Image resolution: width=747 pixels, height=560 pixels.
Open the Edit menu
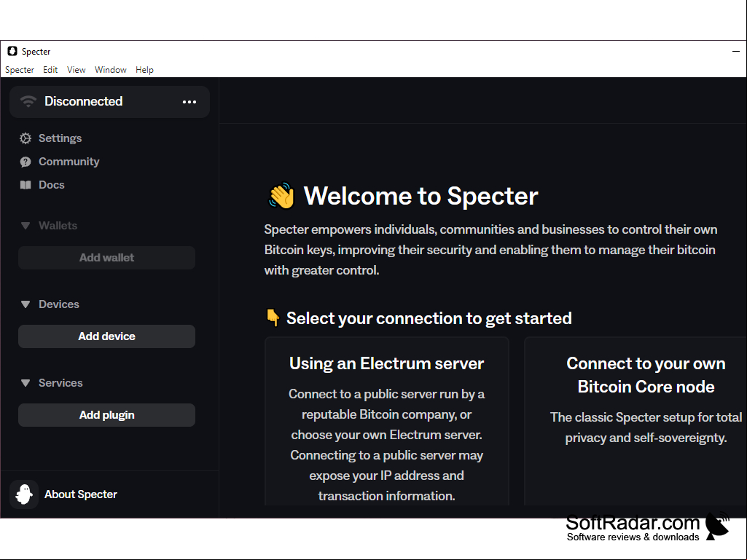(x=50, y=69)
